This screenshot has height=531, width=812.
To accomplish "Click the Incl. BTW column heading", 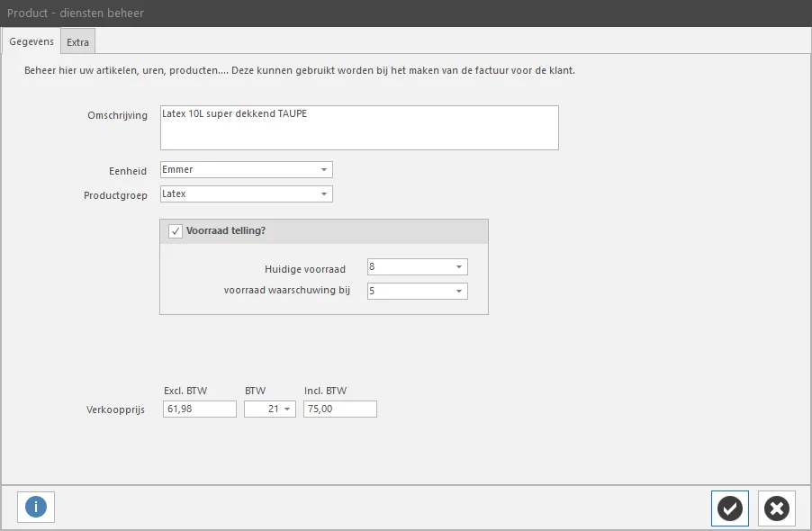I will (325, 391).
